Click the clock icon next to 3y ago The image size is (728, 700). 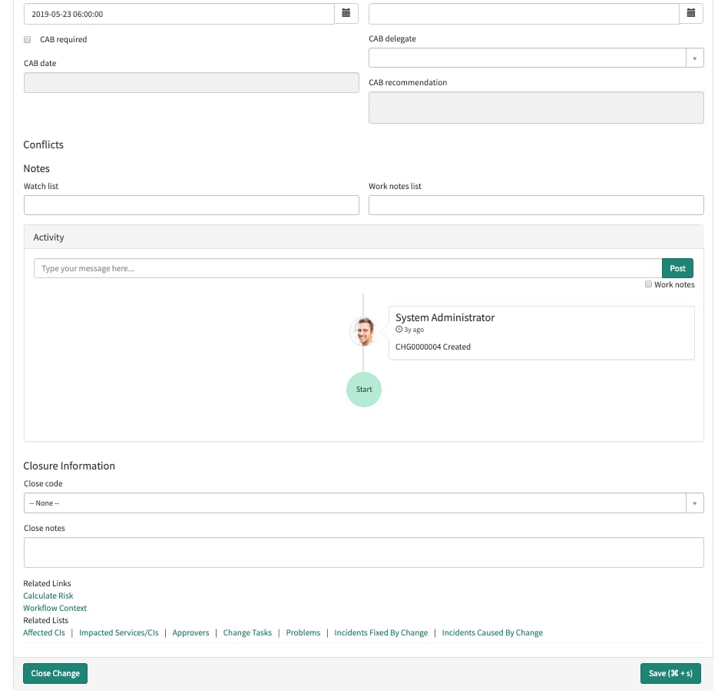tap(399, 330)
